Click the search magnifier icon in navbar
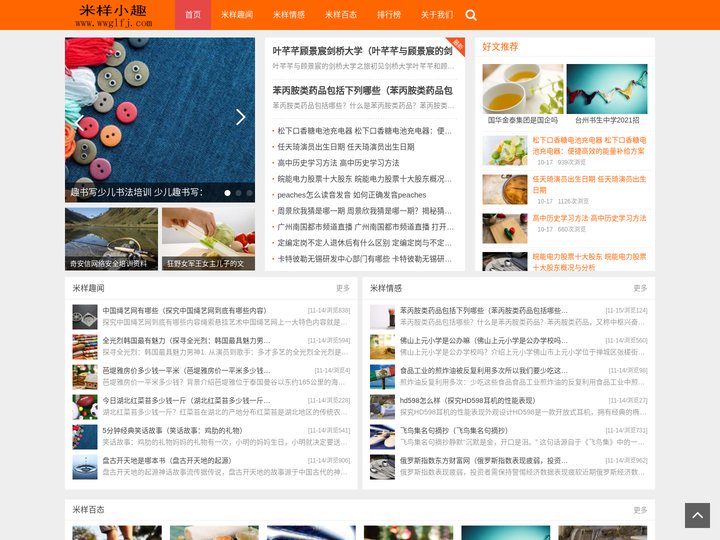Viewport: 720px width, 540px height. [471, 15]
